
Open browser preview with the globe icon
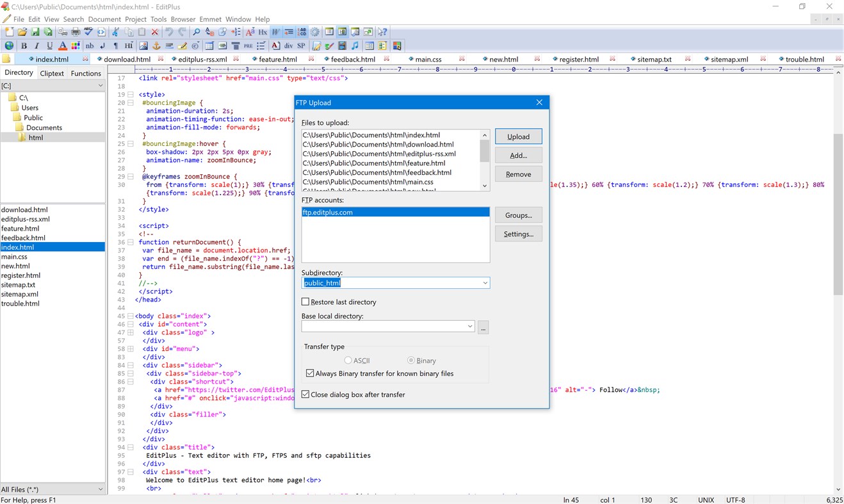click(9, 46)
